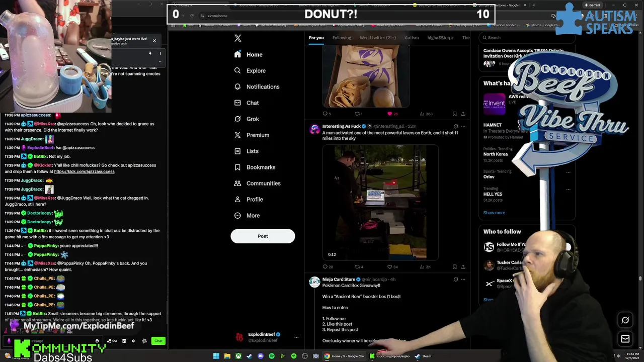Open Grok in the X sidebar
The height and width of the screenshot is (362, 644).
point(247,119)
